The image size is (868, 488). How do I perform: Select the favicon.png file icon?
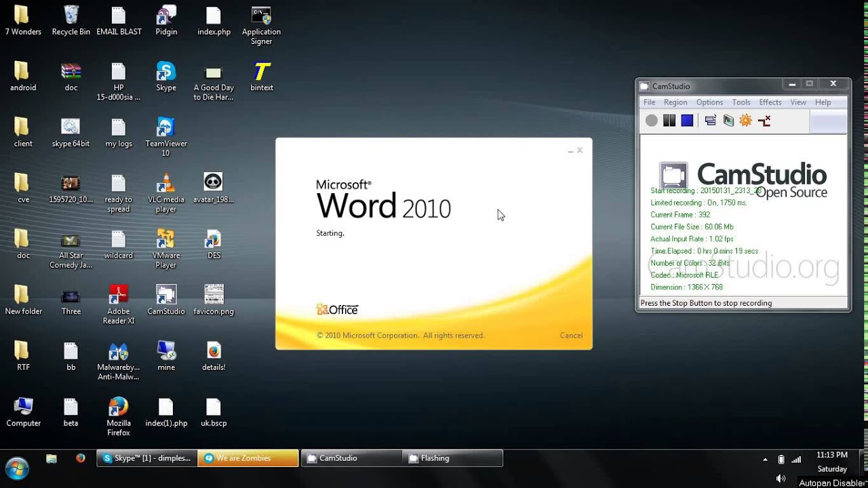tap(214, 300)
